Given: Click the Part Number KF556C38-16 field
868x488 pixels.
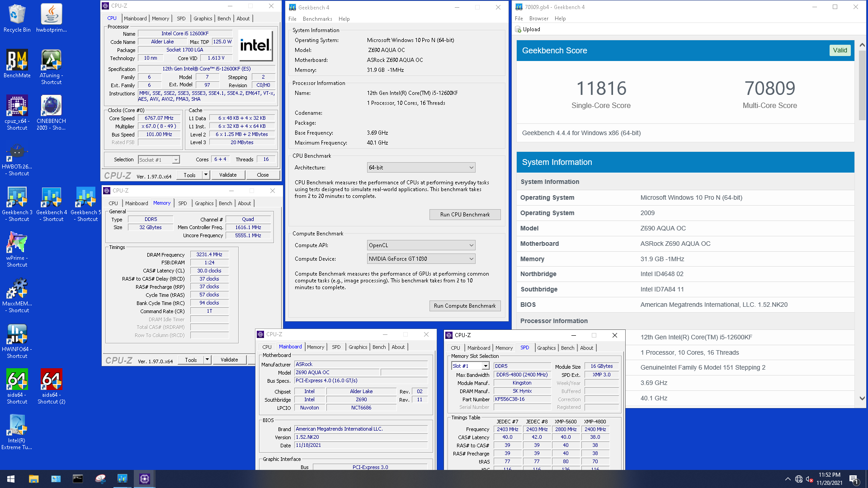Looking at the screenshot, I should [x=523, y=399].
